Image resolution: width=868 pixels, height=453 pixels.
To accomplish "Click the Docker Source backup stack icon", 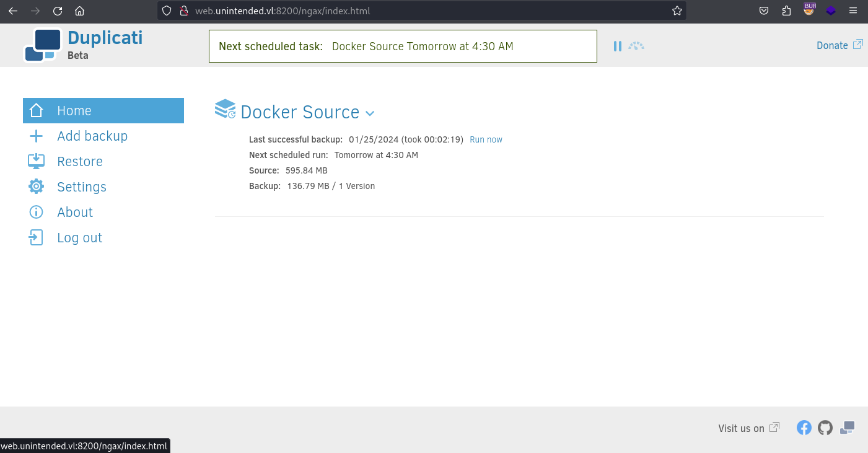I will tap(226, 109).
